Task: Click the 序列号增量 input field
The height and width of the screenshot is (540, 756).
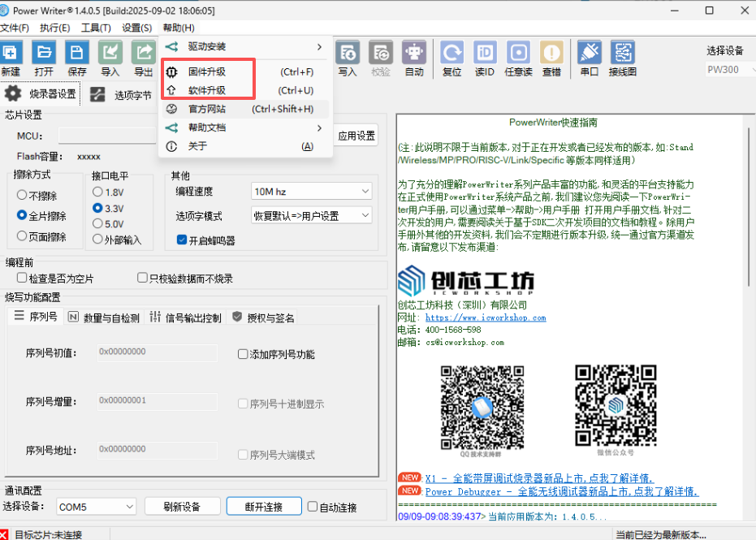Action: pyautogui.click(x=158, y=401)
